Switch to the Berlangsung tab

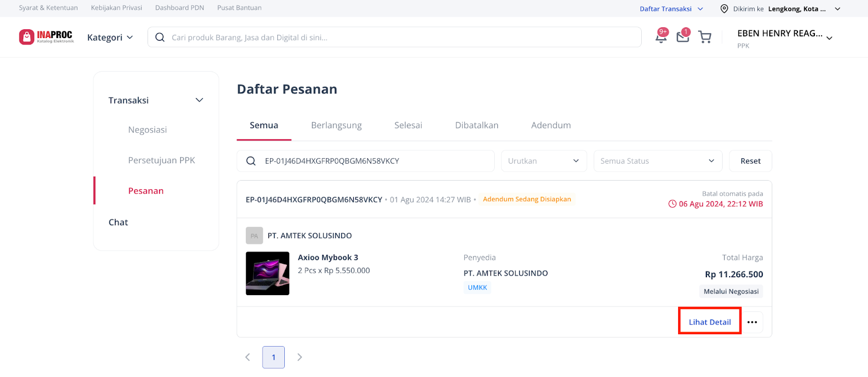coord(336,125)
